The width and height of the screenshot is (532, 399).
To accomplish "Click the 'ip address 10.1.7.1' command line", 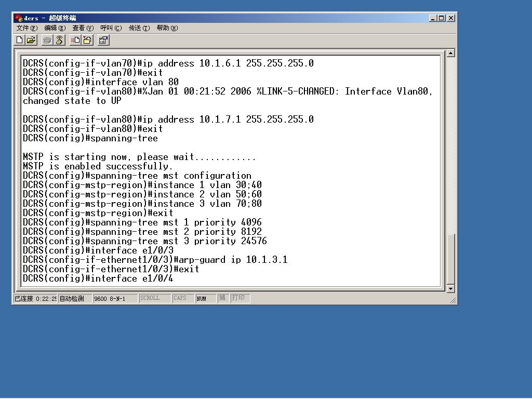I will (x=168, y=119).
